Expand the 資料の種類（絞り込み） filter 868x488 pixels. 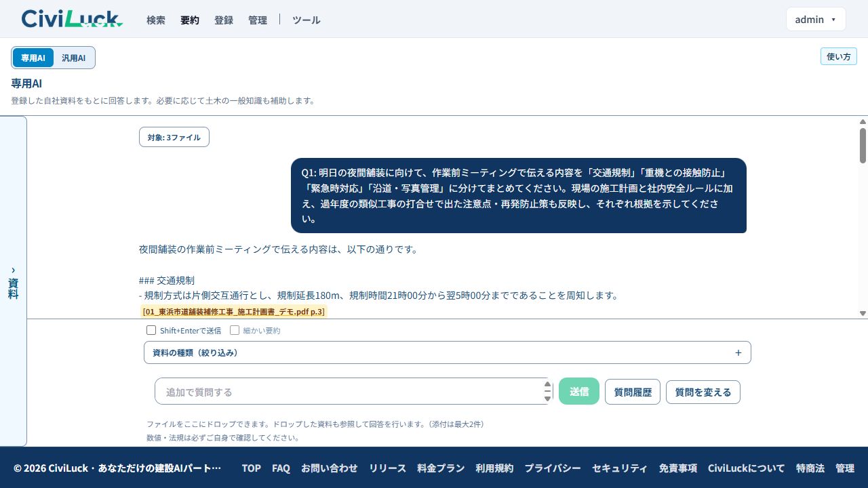[x=448, y=352]
